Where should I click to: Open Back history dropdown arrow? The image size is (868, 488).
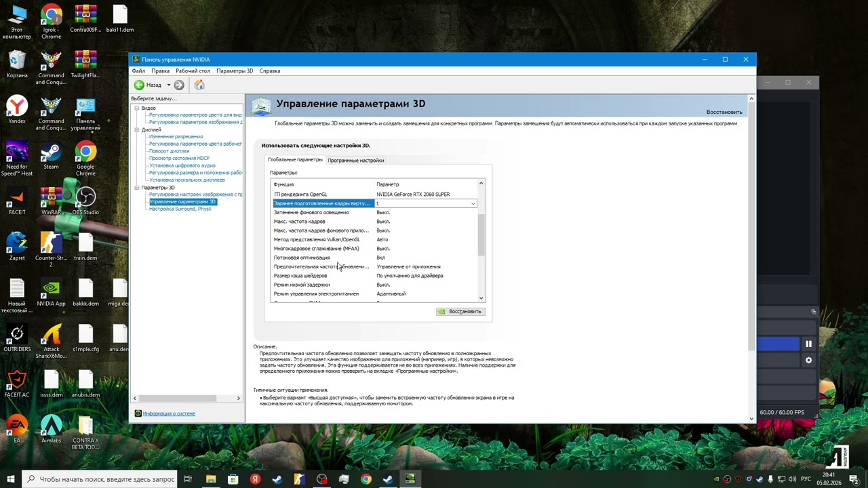click(169, 85)
